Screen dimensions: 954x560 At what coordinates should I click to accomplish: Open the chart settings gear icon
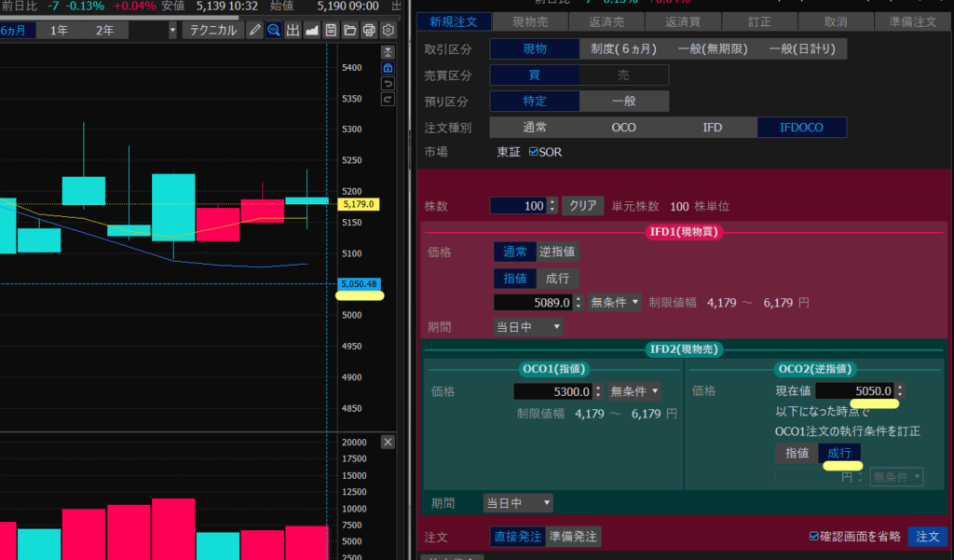click(388, 29)
